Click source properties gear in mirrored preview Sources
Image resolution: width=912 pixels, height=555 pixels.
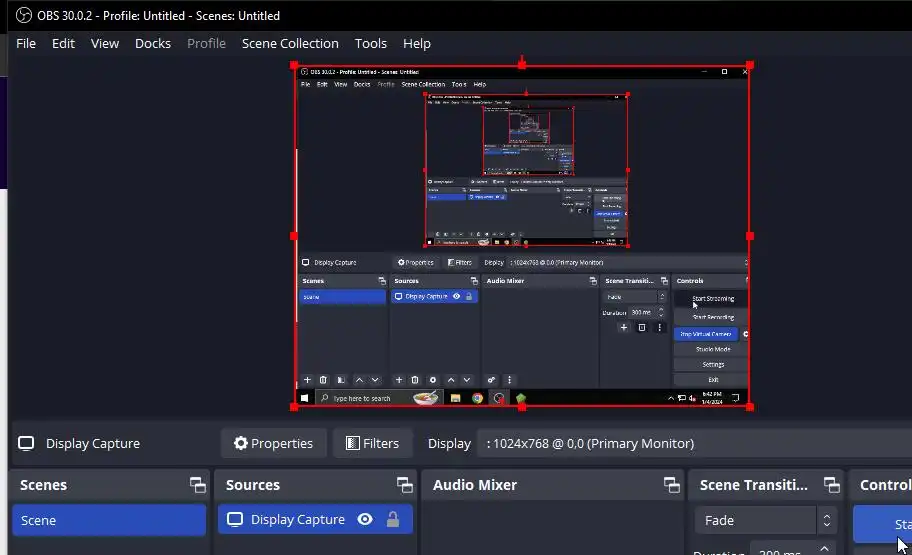tap(432, 380)
